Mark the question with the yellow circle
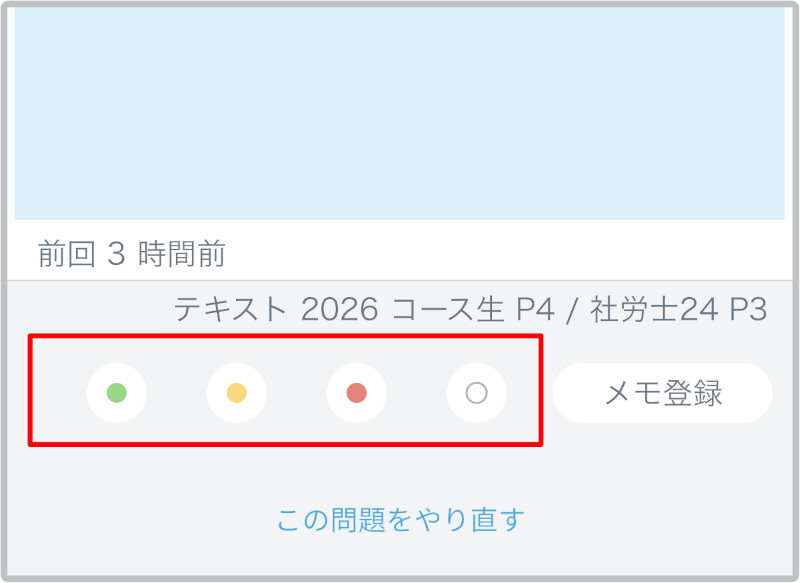Viewport: 800px width, 583px height. click(x=236, y=393)
